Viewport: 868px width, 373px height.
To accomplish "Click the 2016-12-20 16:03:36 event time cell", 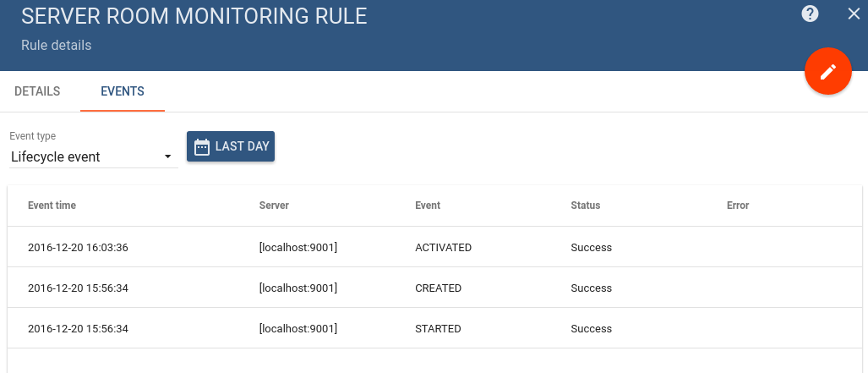I will [78, 248].
